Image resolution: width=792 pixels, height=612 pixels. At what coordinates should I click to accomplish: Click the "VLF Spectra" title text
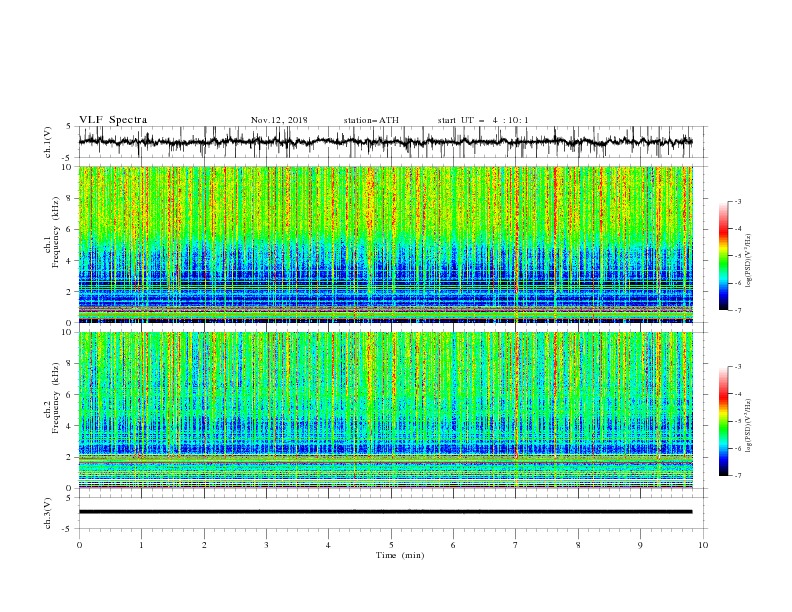pos(113,120)
